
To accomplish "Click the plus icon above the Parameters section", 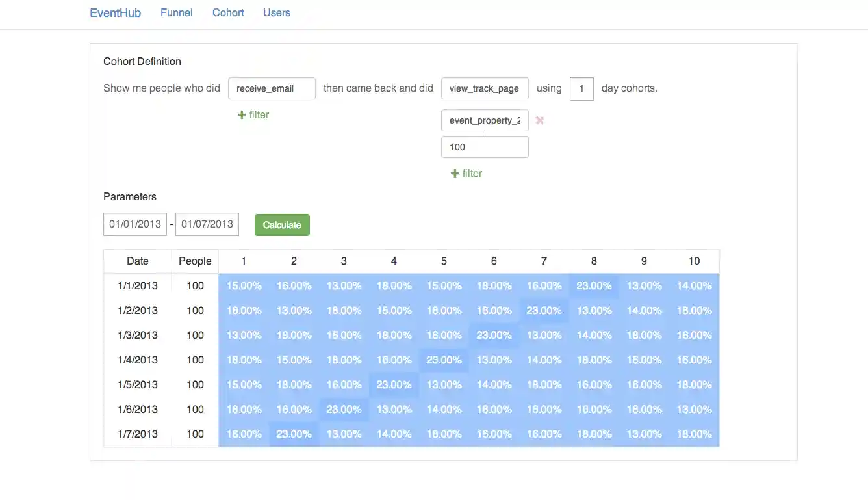I will (455, 173).
